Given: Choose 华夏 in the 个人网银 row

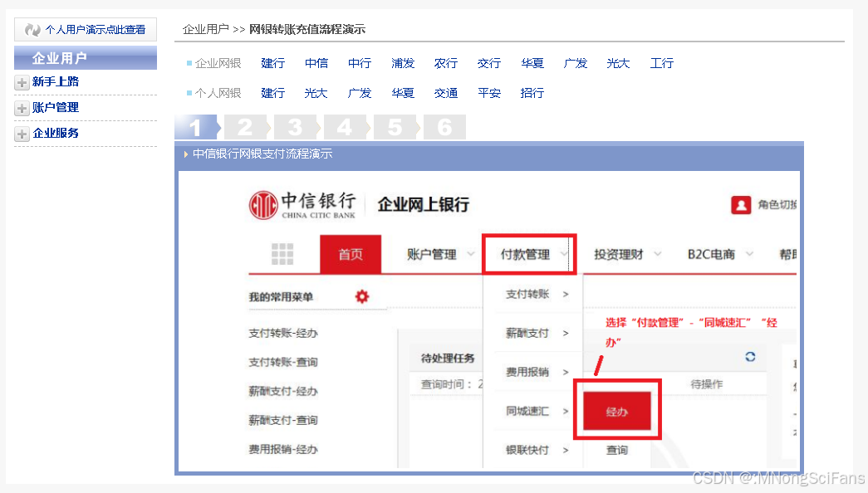Looking at the screenshot, I should click(x=403, y=93).
